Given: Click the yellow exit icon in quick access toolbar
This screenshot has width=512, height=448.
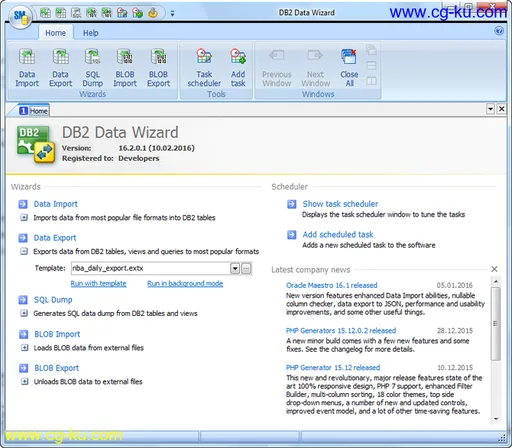Looking at the screenshot, I should click(x=153, y=13).
